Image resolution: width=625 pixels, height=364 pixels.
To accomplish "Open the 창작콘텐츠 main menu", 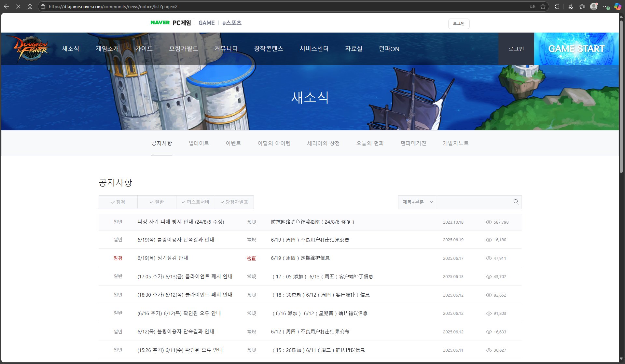I will click(269, 49).
